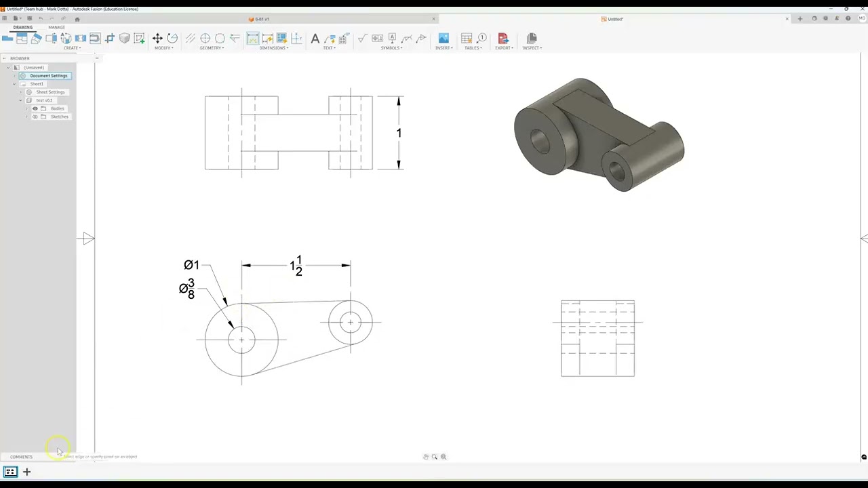868x488 pixels.
Task: Switch to the MANAGE tab
Action: click(x=56, y=27)
